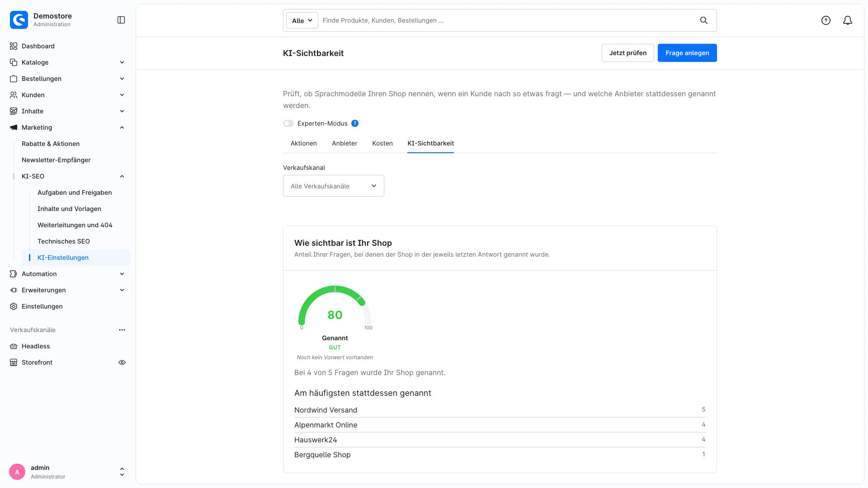This screenshot has height=488, width=868.
Task: Collapse the Marketing chevron
Action: 122,127
